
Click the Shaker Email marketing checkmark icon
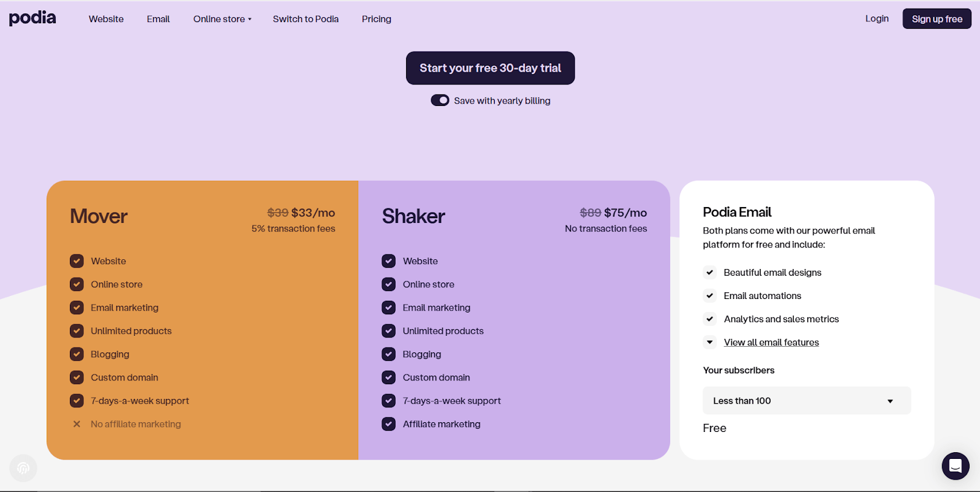pyautogui.click(x=388, y=308)
